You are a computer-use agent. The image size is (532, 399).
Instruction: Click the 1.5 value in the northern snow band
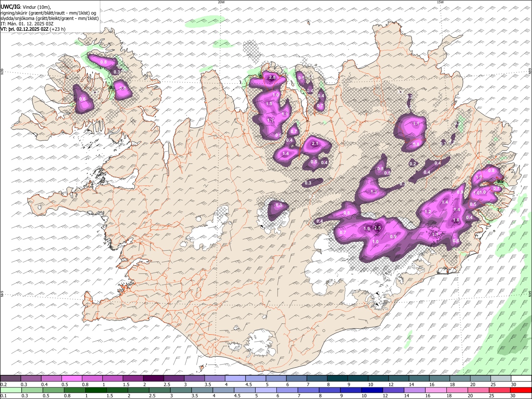269,104
